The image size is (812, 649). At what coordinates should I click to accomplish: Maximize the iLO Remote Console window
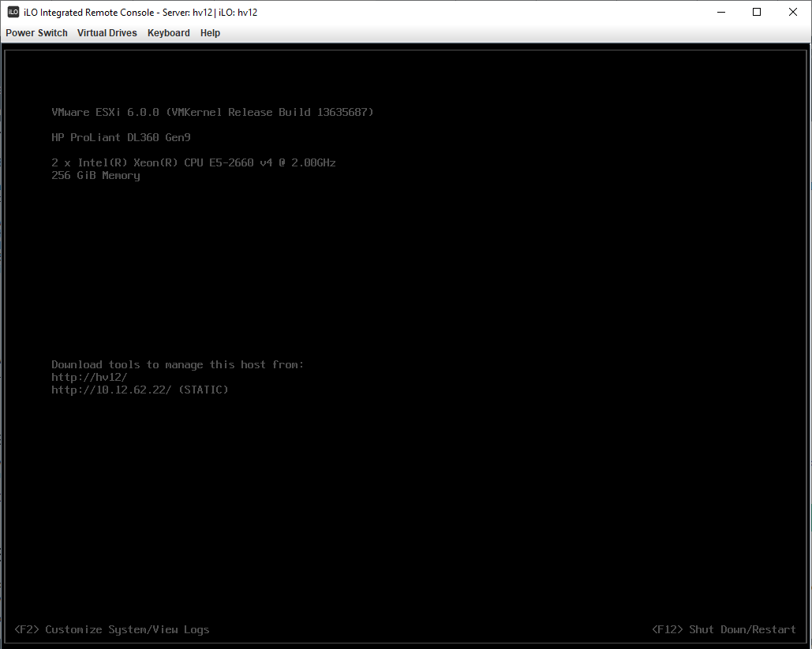pos(757,12)
